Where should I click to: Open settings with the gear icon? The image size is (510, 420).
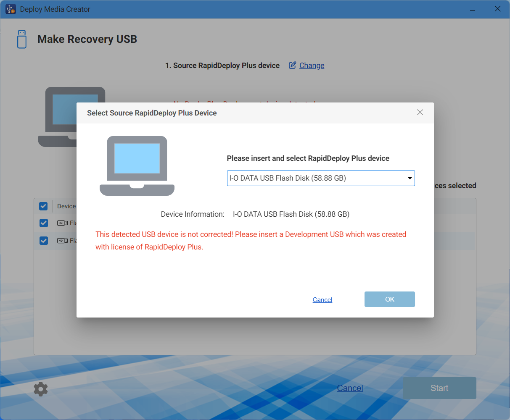pos(41,389)
